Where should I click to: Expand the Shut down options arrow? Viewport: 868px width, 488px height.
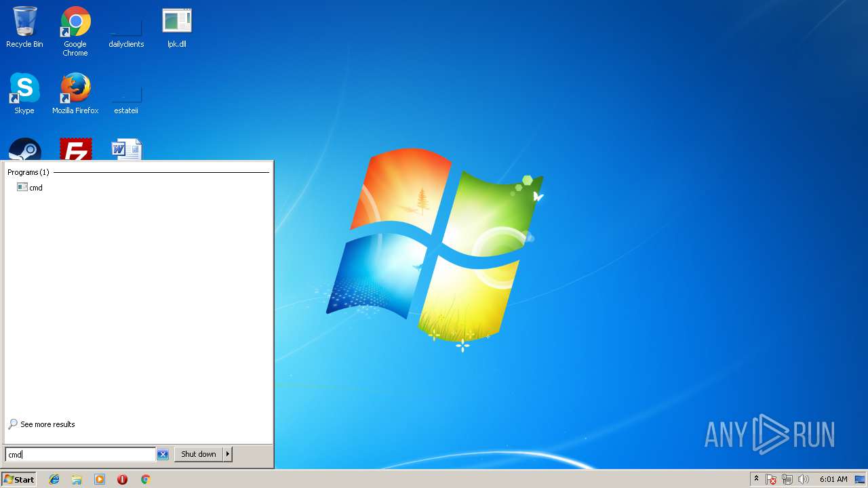tap(228, 454)
